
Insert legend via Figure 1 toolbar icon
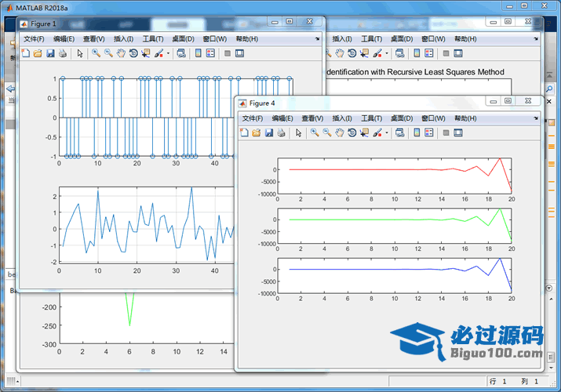tap(211, 53)
